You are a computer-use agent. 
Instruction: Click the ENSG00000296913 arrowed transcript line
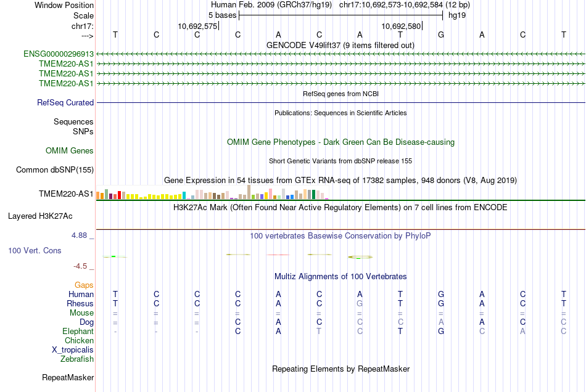click(340, 54)
